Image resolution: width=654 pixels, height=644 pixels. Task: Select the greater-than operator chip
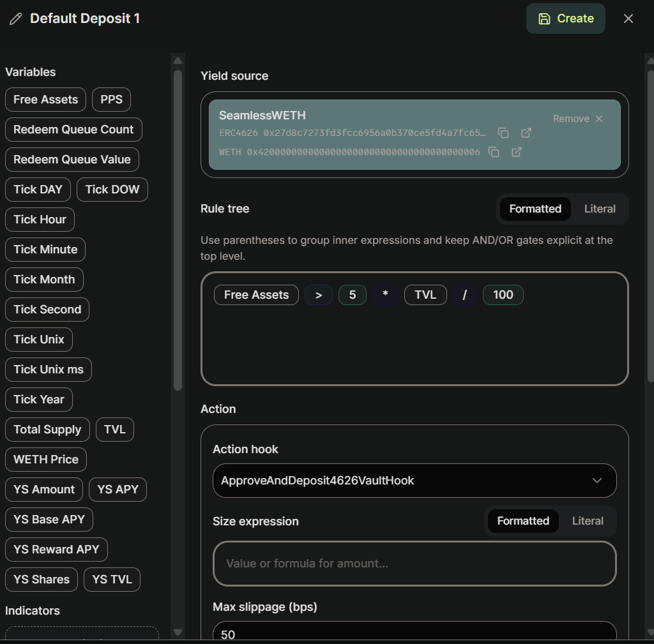point(319,295)
